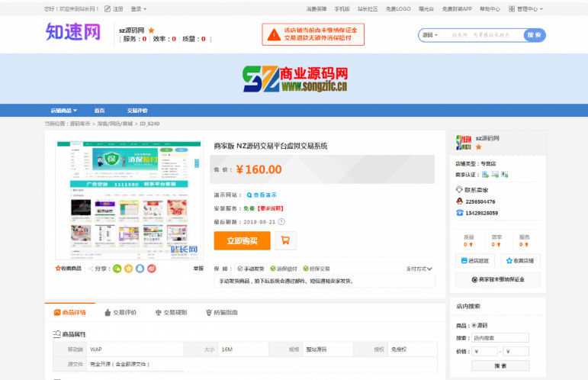Viewport: 588px width, 380px height.
Task: Expand the 管理中心 dropdown arrow
Action: pyautogui.click(x=541, y=9)
